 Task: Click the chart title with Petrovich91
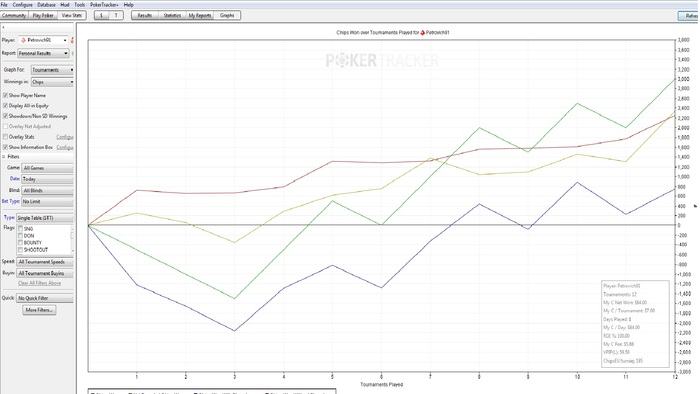(x=392, y=33)
